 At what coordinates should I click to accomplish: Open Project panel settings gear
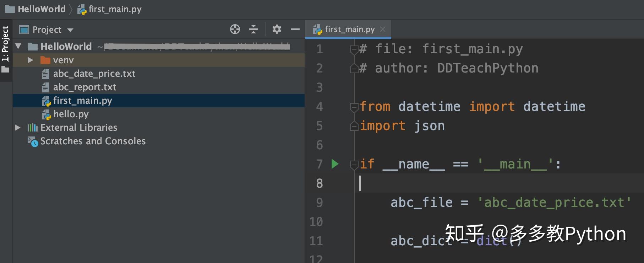click(x=277, y=29)
